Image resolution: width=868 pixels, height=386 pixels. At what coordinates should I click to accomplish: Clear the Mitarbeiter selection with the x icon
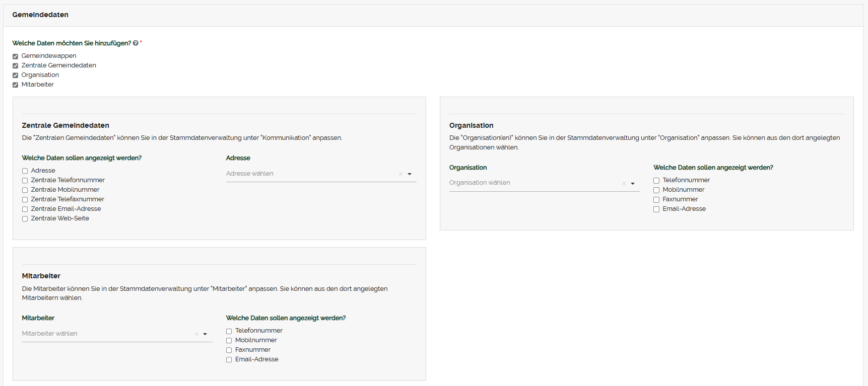[196, 334]
